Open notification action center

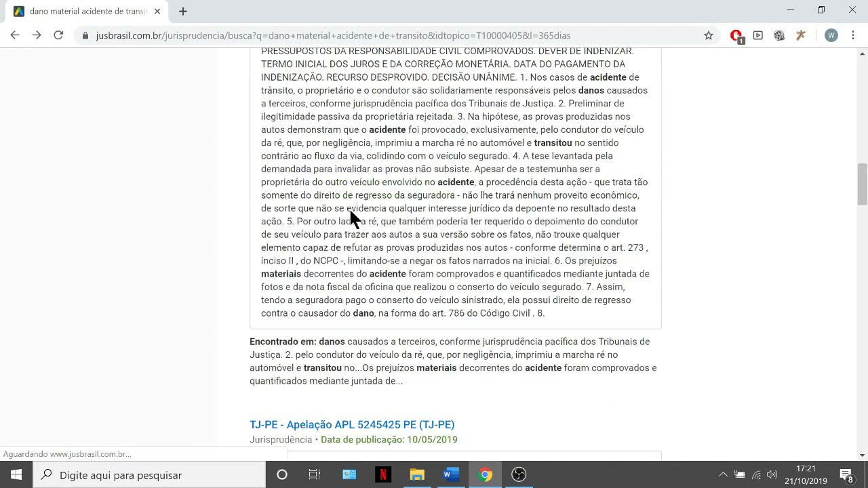[846, 475]
